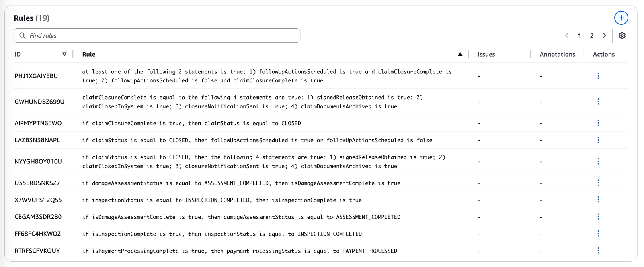Click inside the Find rules search field
Viewport: 644px width, 267px height.
point(119,35)
